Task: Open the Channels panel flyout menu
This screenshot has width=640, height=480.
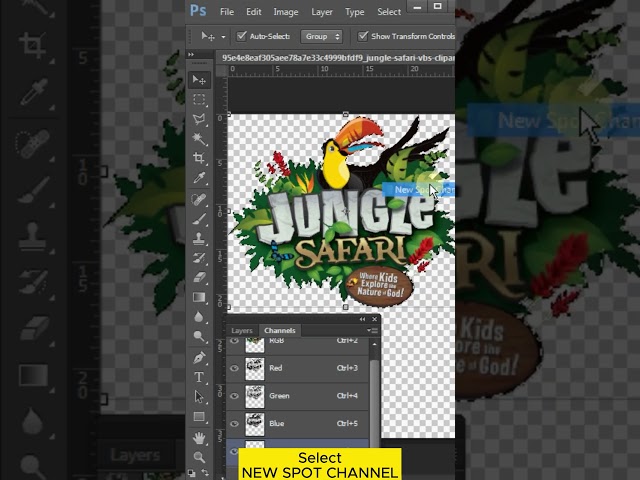Action: tap(372, 331)
